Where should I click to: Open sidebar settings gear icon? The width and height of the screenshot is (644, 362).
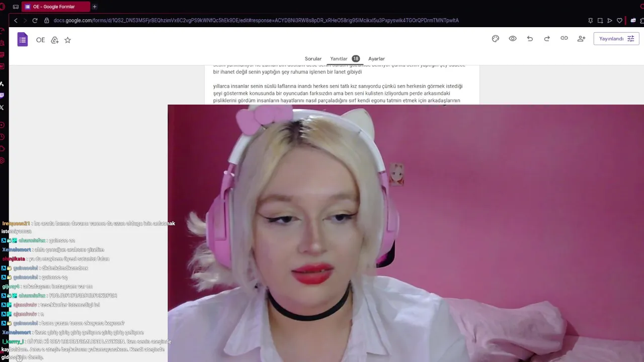click(2, 160)
